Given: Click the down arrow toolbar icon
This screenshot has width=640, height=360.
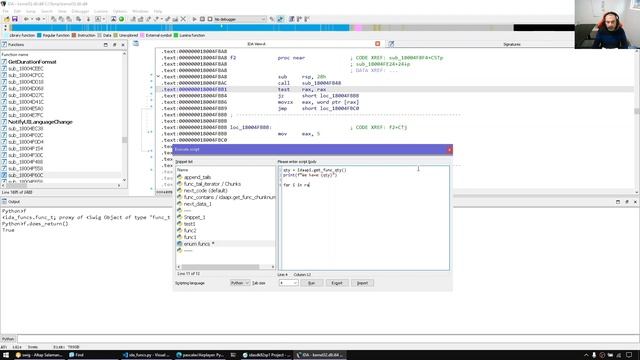Looking at the screenshot, I should (88, 19).
